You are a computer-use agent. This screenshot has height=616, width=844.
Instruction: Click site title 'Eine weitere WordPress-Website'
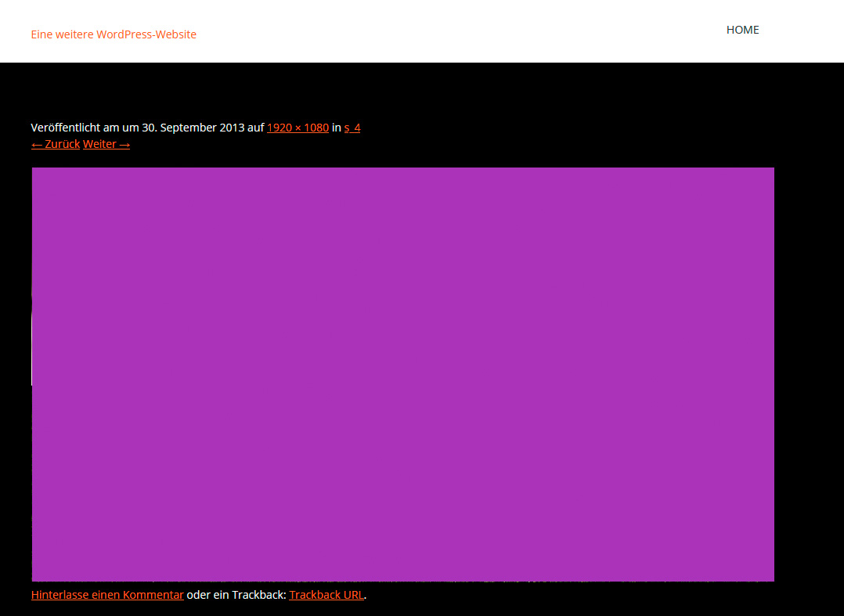(114, 34)
